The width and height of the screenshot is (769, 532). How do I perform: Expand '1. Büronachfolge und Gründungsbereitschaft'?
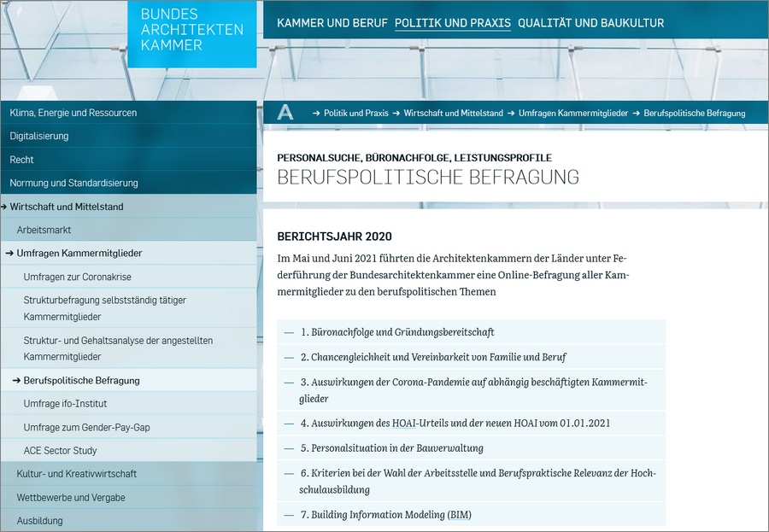[471, 332]
